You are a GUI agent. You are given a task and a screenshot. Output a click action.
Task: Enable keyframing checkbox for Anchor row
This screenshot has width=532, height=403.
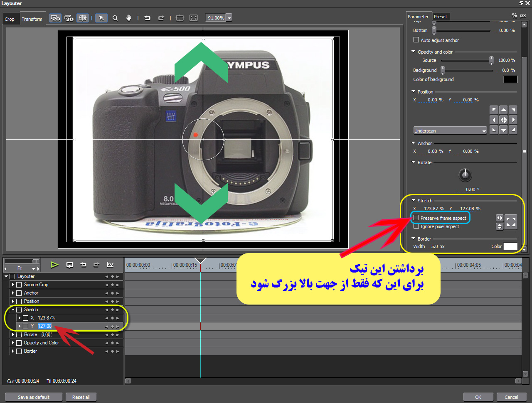[x=19, y=293]
